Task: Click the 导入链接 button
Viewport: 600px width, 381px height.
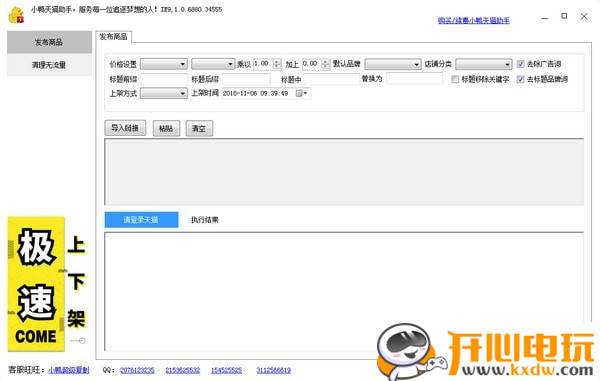Action: [x=125, y=128]
